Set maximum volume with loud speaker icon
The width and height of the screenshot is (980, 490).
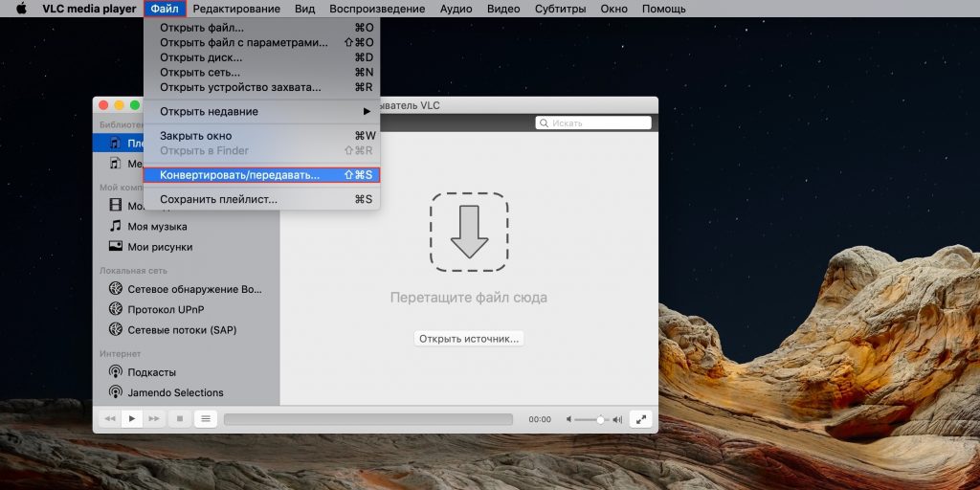point(617,419)
